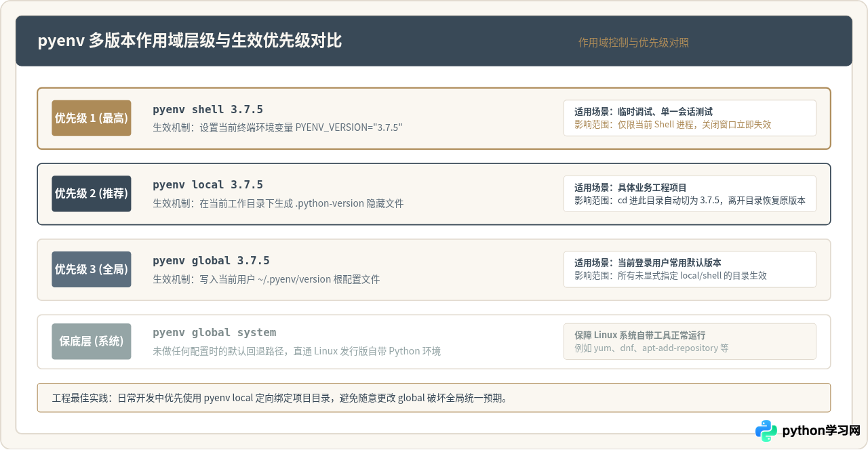This screenshot has width=868, height=450.
Task: Click the cd 进此目录自动切为 3.7.5 text
Action: pyautogui.click(x=690, y=201)
